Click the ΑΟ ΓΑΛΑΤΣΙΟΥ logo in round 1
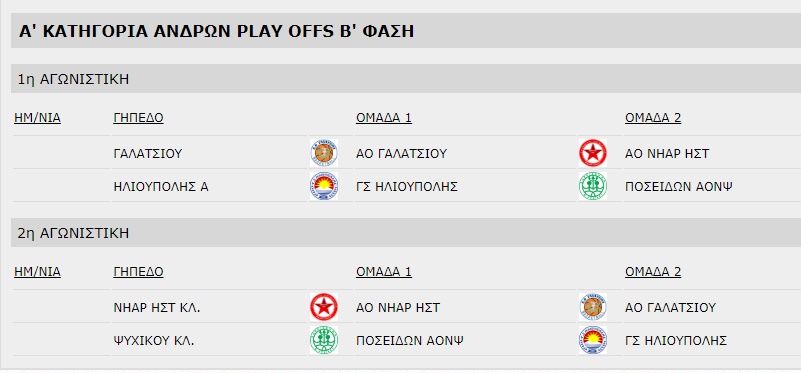801x373 pixels. pyautogui.click(x=323, y=153)
